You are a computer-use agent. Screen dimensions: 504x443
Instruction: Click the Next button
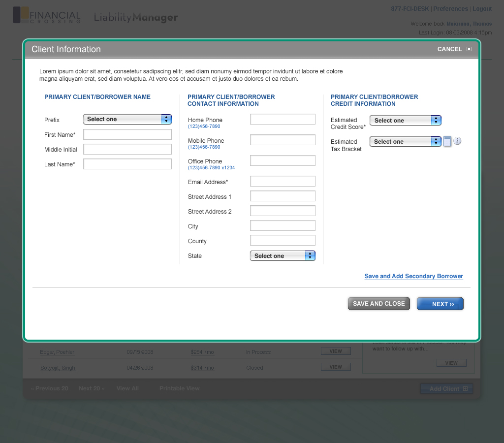[x=440, y=304]
